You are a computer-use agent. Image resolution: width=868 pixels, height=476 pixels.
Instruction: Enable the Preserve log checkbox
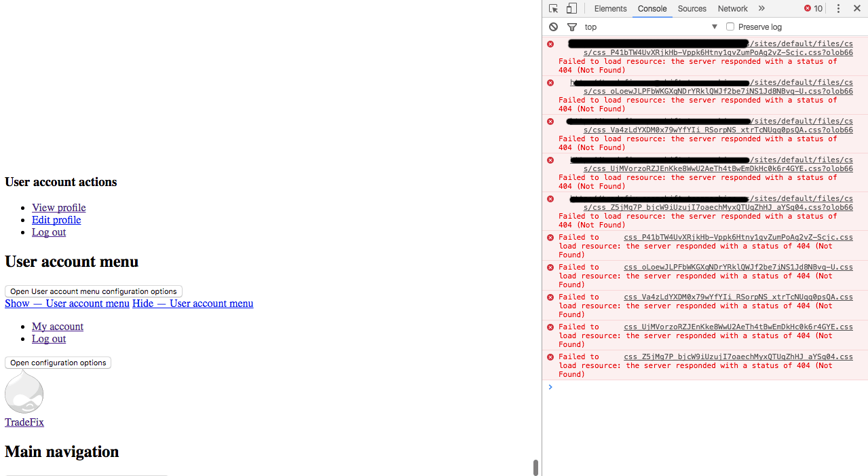pyautogui.click(x=730, y=27)
